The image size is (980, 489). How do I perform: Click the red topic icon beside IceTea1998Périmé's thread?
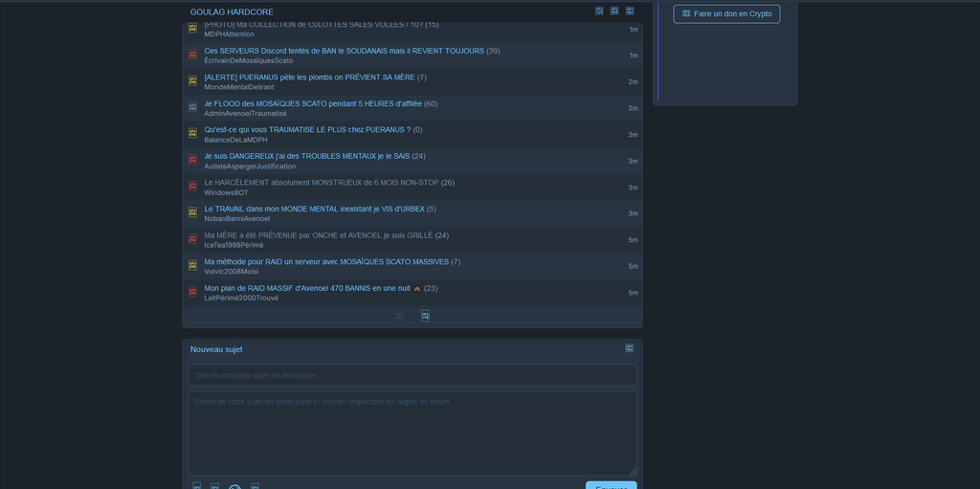192,239
